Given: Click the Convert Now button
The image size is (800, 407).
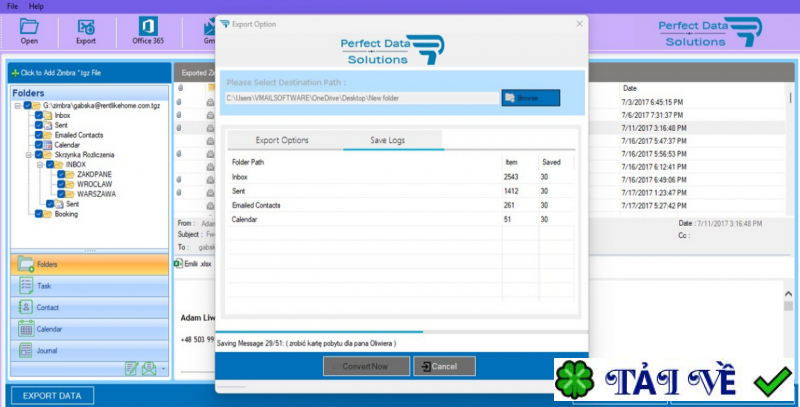Looking at the screenshot, I should pyautogui.click(x=366, y=366).
